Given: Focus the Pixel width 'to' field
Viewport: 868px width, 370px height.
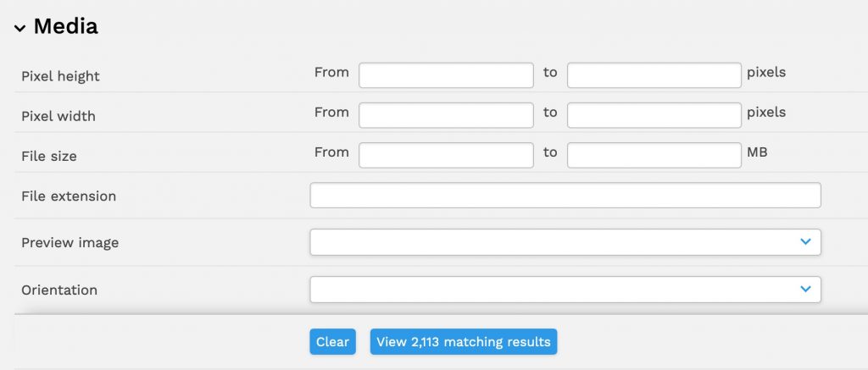Looking at the screenshot, I should [x=654, y=115].
